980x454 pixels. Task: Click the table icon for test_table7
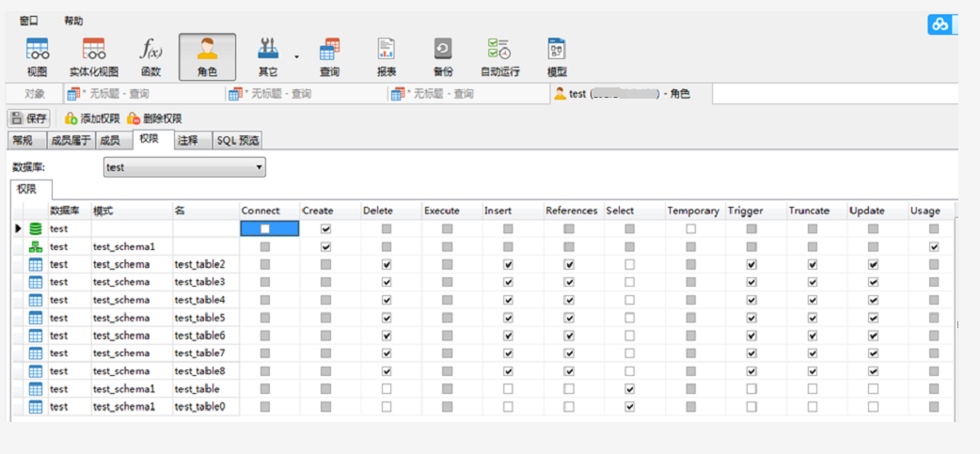(x=37, y=352)
